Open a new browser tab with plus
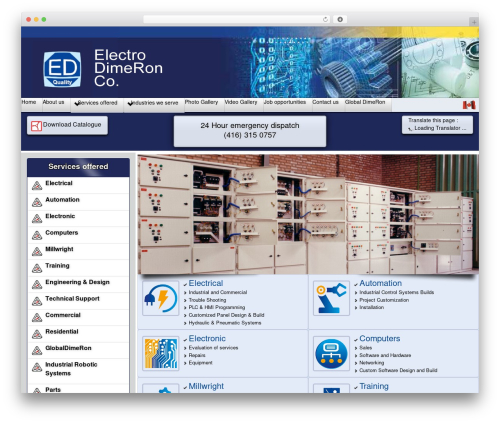Image resolution: width=500 pixels, height=423 pixels. pos(474,22)
